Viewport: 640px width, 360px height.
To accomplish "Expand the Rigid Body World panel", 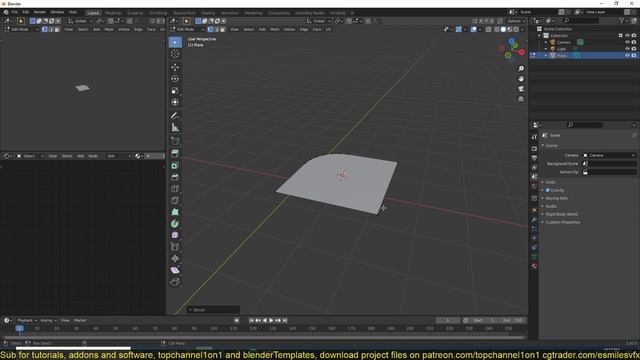I will tap(561, 214).
